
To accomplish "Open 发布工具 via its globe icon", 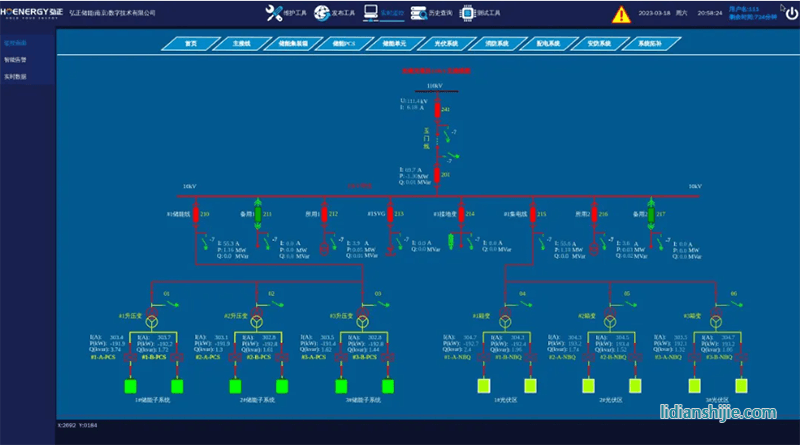I will pos(323,14).
